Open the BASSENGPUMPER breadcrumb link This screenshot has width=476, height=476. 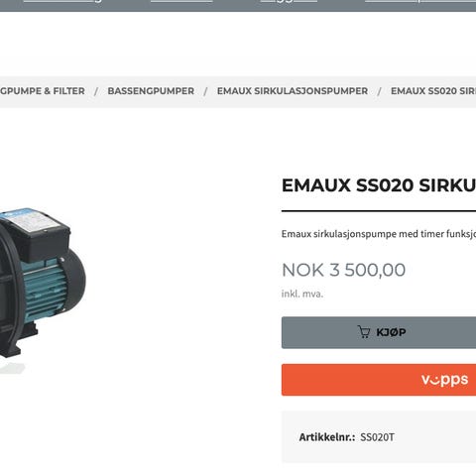click(151, 91)
